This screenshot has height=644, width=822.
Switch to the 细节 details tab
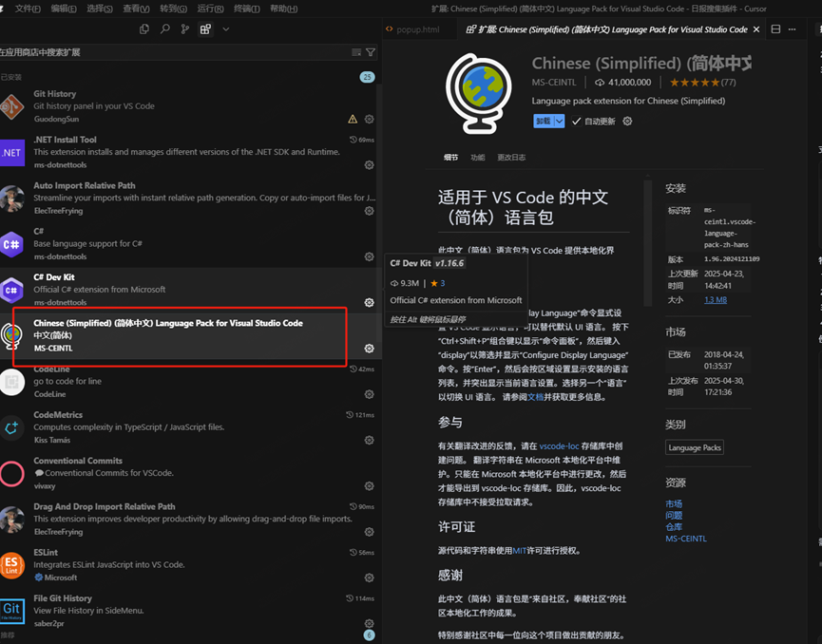(450, 158)
